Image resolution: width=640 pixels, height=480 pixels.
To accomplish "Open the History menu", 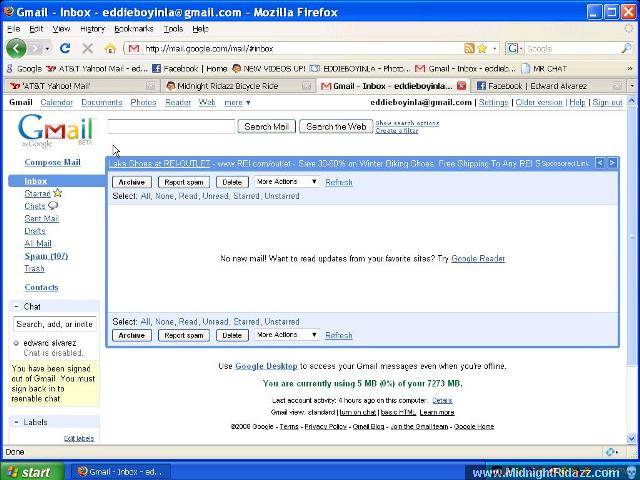I will (x=93, y=29).
